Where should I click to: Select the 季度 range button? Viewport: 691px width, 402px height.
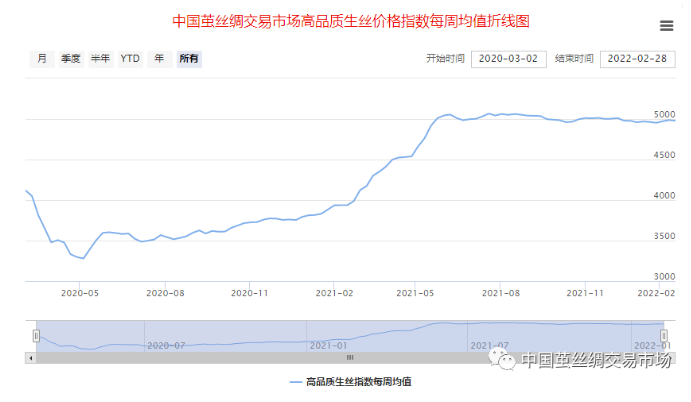pos(70,59)
